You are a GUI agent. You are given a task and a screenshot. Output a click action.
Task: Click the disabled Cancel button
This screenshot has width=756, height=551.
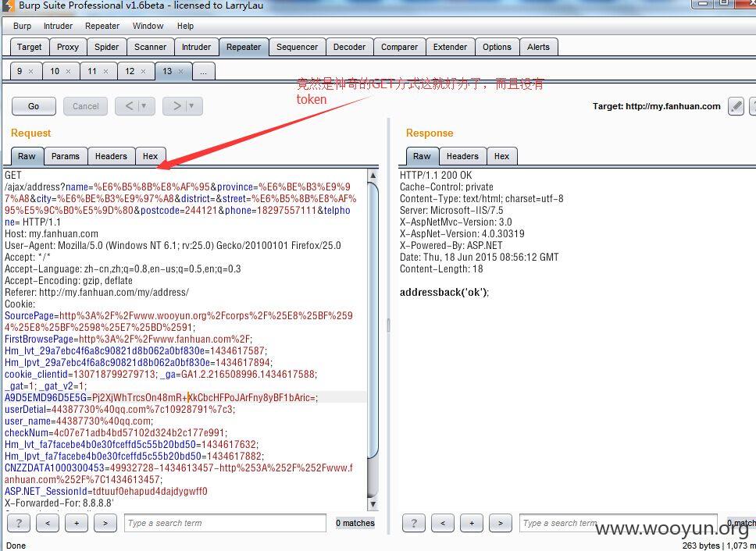tap(85, 106)
